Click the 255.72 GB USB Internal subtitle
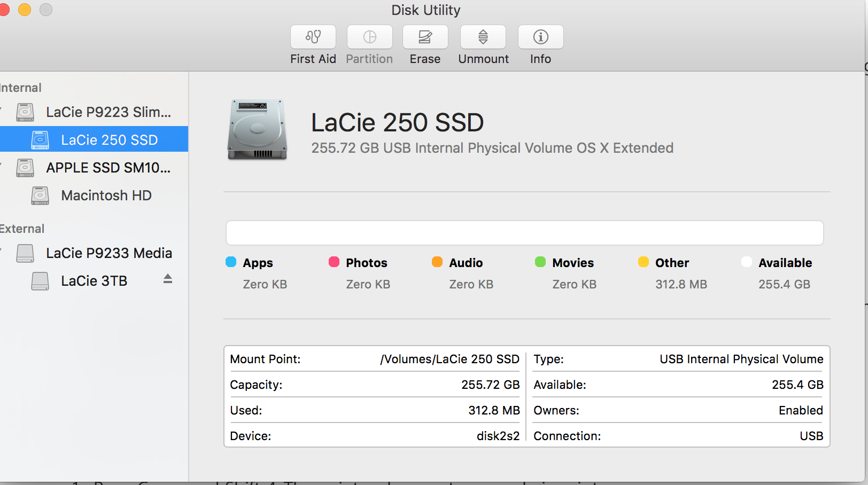The width and height of the screenshot is (868, 485). [492, 148]
